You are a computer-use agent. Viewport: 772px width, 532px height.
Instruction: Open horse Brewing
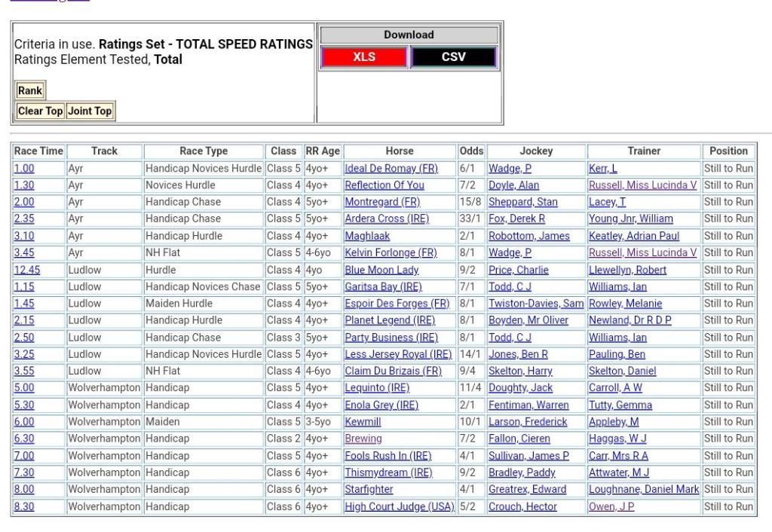(363, 439)
